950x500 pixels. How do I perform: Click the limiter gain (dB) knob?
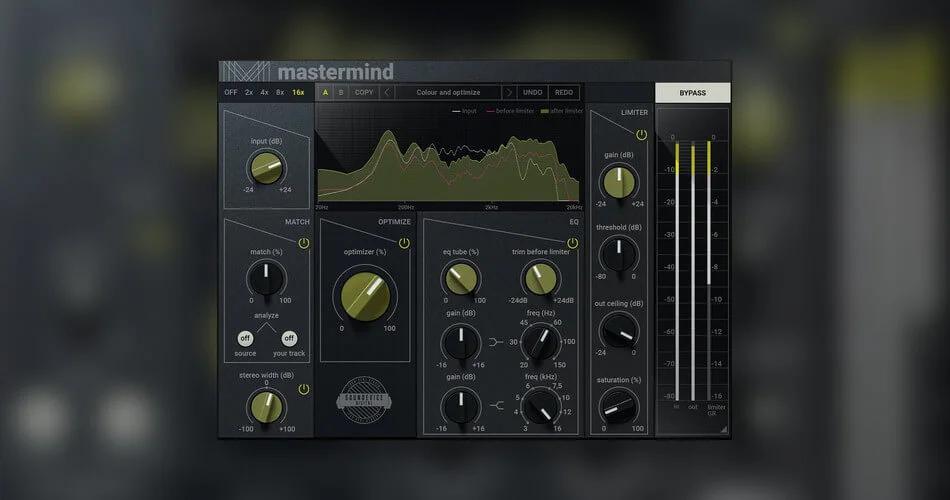coord(619,182)
